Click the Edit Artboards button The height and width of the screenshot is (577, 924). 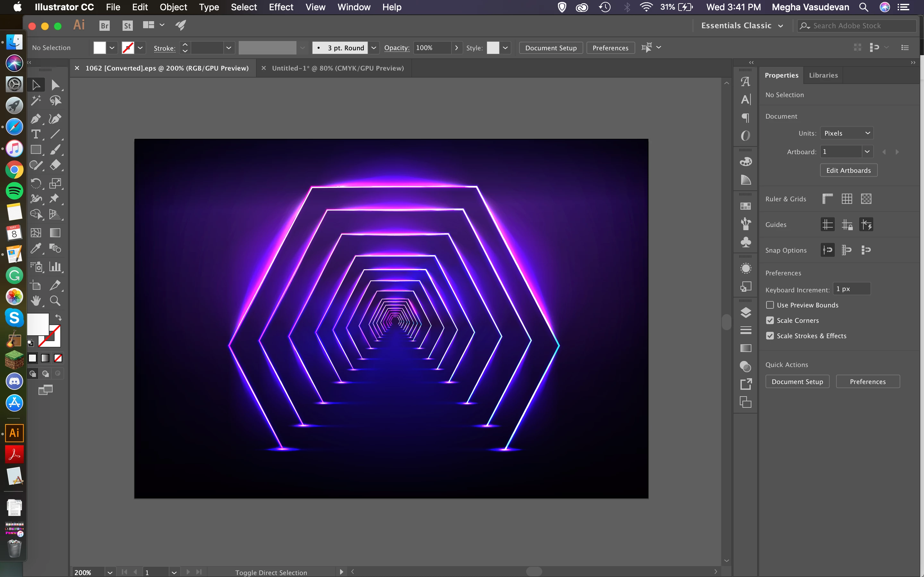pyautogui.click(x=848, y=171)
